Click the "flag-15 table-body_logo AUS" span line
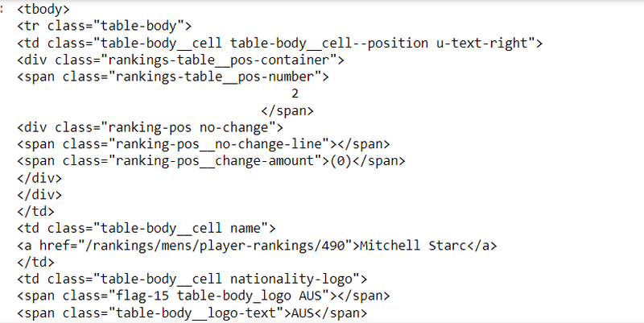 point(203,296)
